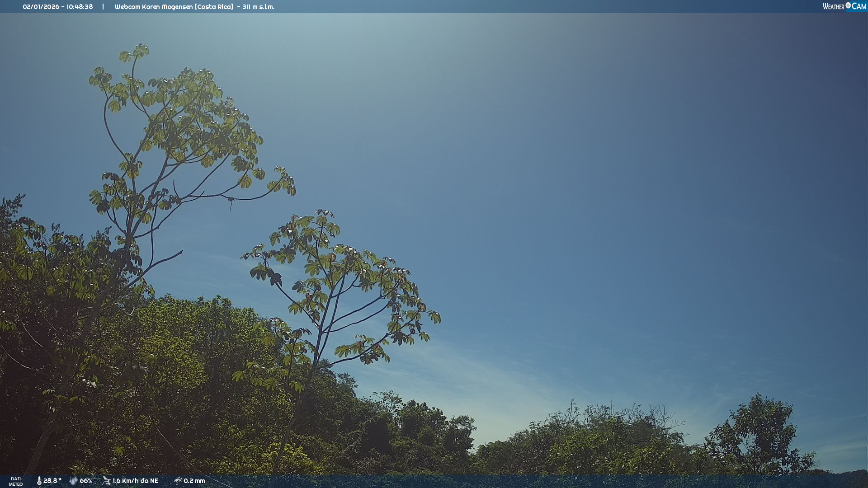868x488 pixels.
Task: Click the rain umbrella icon
Action: [178, 481]
